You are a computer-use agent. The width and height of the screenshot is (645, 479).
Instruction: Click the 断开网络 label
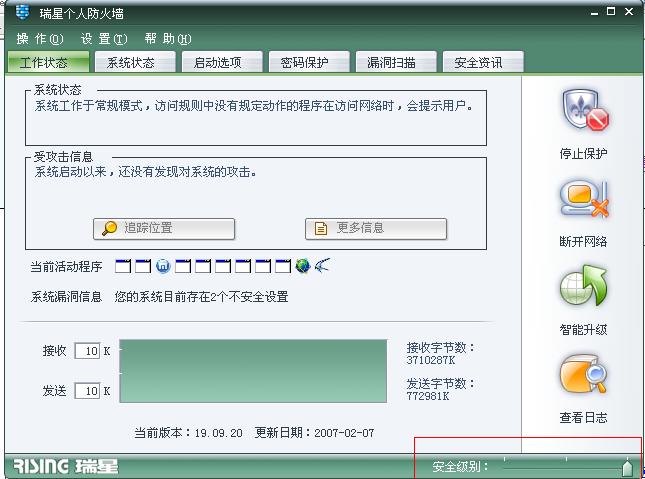pos(583,241)
